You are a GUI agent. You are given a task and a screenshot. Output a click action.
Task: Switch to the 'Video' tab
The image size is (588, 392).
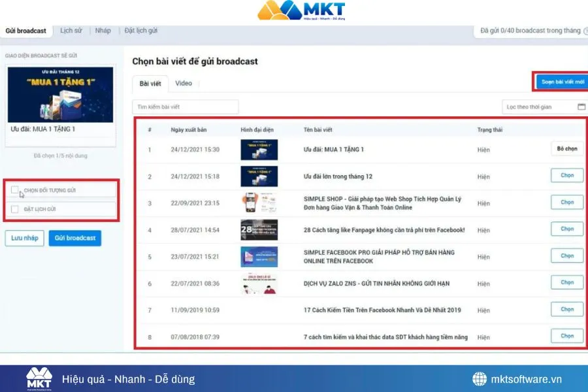184,84
